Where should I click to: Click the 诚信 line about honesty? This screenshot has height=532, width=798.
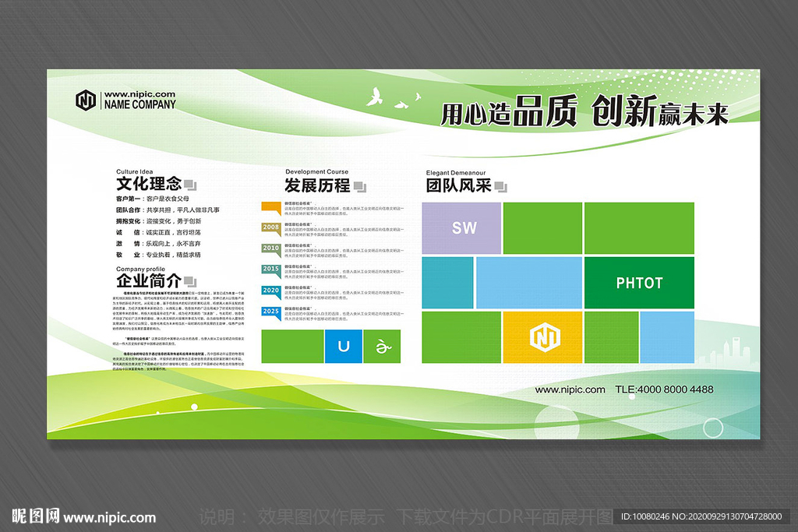158,232
